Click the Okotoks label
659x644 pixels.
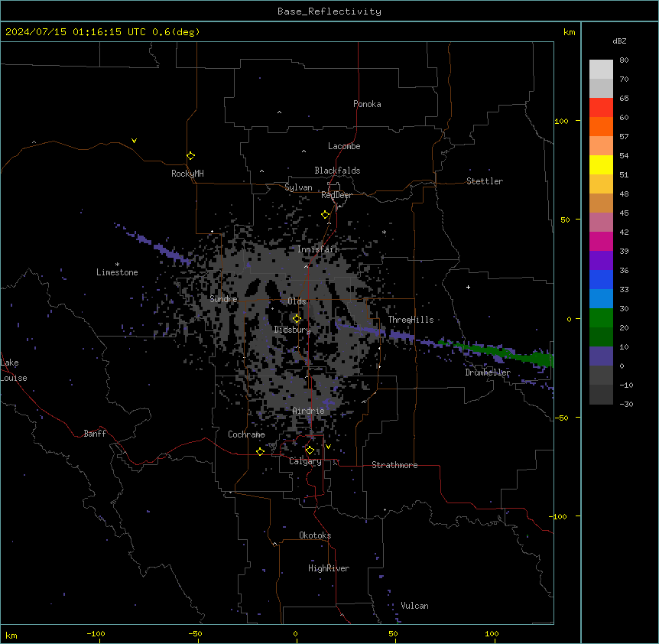[x=315, y=535]
